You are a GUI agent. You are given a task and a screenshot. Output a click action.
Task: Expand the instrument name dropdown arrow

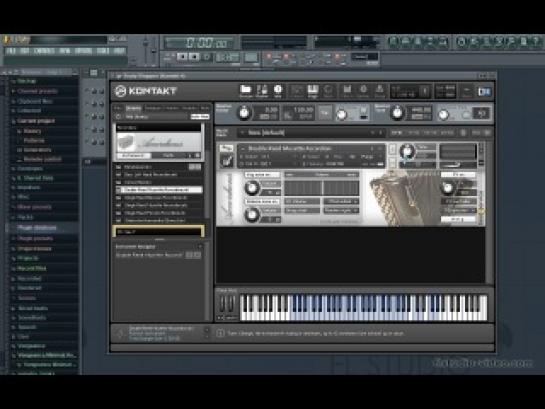[x=243, y=149]
